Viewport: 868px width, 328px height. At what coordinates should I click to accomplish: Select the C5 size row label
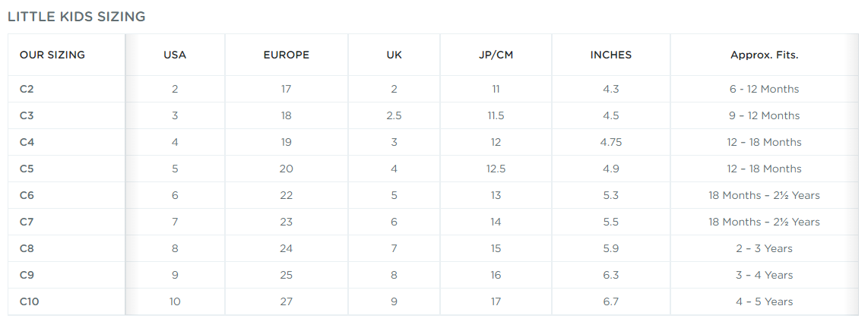click(x=27, y=169)
